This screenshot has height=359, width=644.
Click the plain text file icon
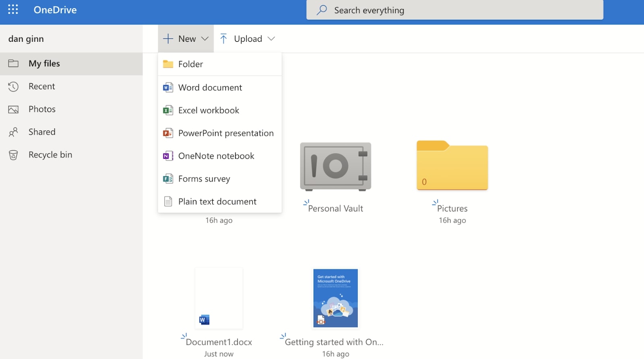click(168, 201)
